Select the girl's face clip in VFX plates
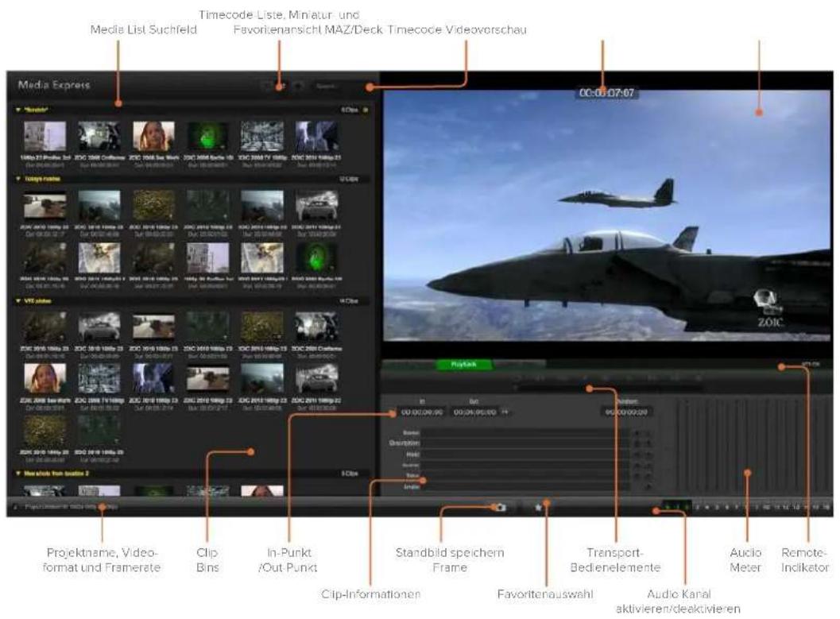Viewport: 840px width, 619px height. (45, 378)
